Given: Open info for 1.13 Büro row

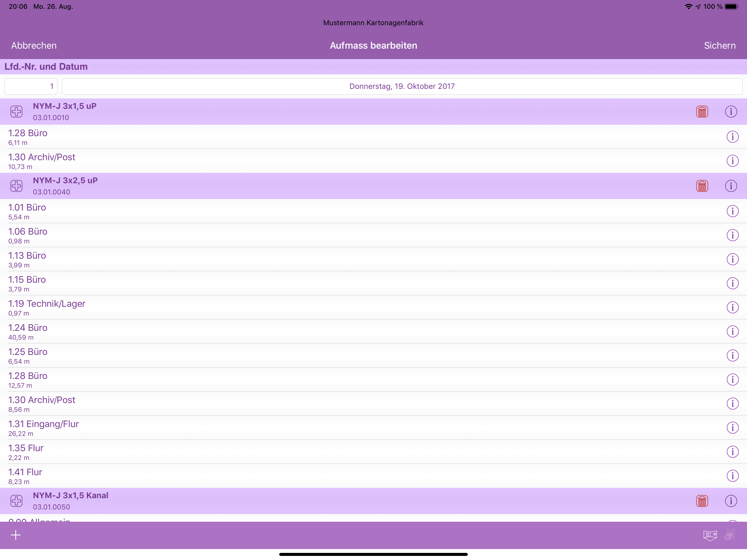Looking at the screenshot, I should click(x=732, y=259).
